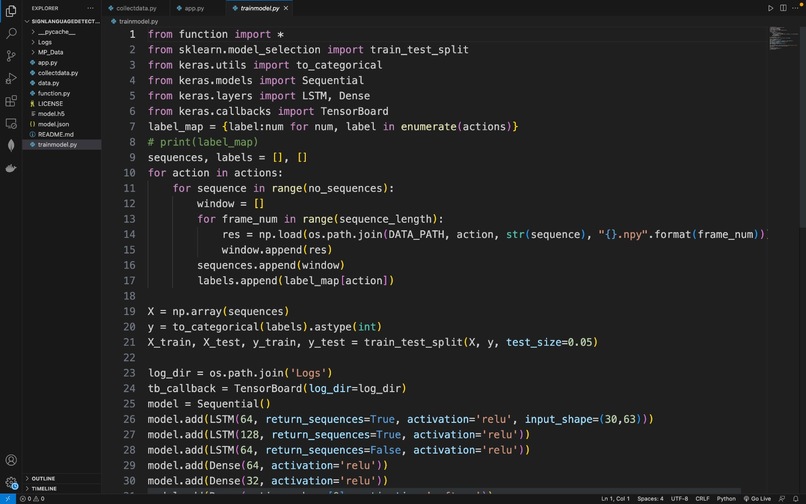Close the trainmodel.py tab
The width and height of the screenshot is (806, 504).
pos(286,8)
